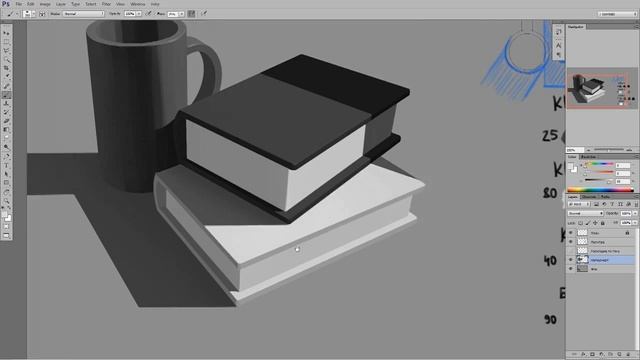Select the Type tool
This screenshot has width=640, height=360.
tap(6, 165)
